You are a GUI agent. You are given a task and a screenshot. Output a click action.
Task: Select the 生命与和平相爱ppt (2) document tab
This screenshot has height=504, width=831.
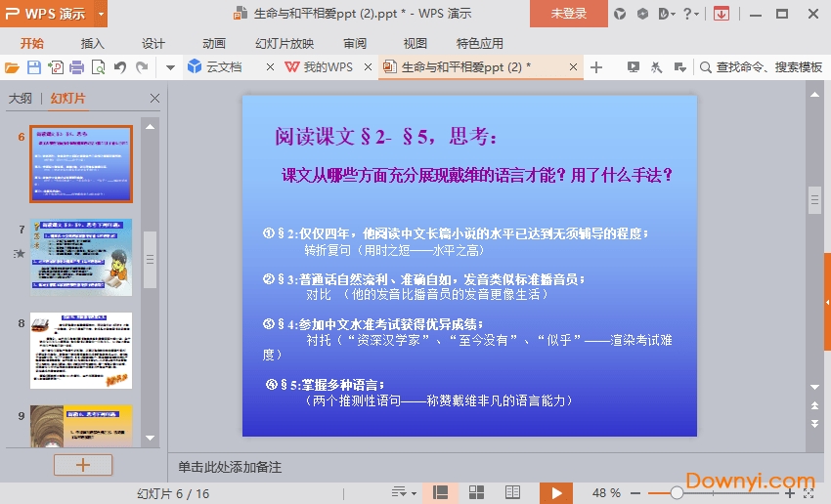point(465,67)
